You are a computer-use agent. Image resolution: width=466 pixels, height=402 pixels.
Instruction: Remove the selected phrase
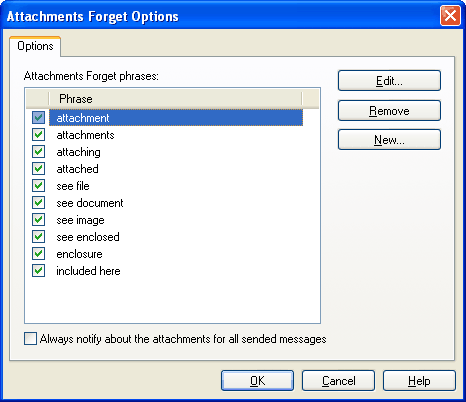389,110
